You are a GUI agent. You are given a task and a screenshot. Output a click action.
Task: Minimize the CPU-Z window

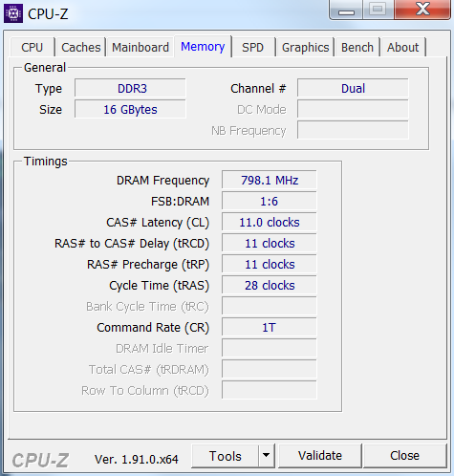(346, 10)
